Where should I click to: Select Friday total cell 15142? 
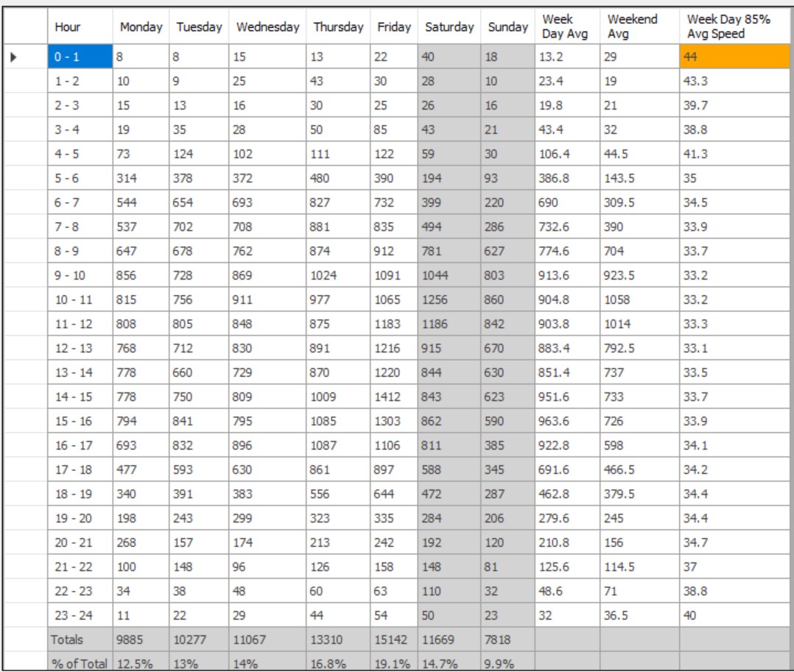(393, 640)
